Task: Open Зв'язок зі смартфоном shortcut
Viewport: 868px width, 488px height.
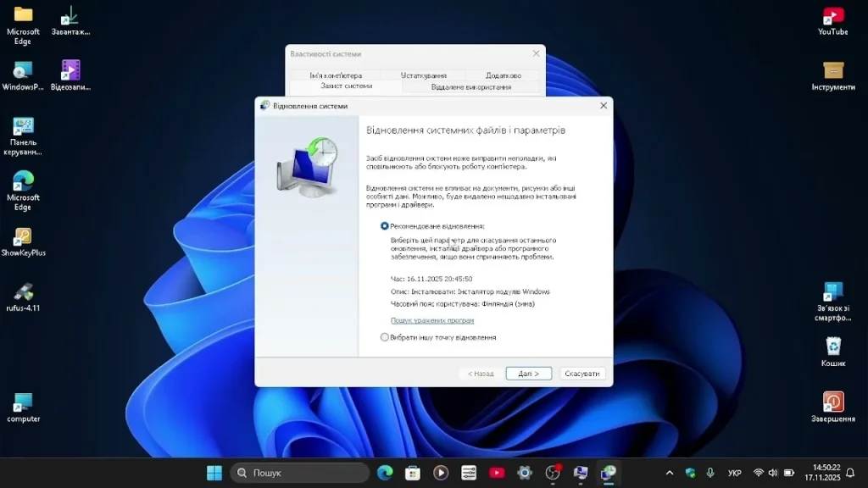Action: (833, 302)
